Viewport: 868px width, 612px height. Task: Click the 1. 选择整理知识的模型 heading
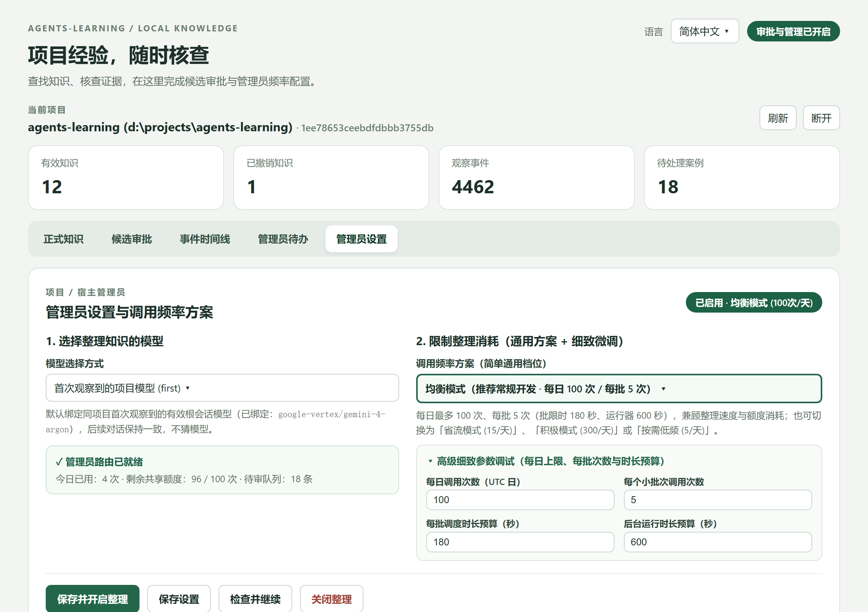pos(105,341)
